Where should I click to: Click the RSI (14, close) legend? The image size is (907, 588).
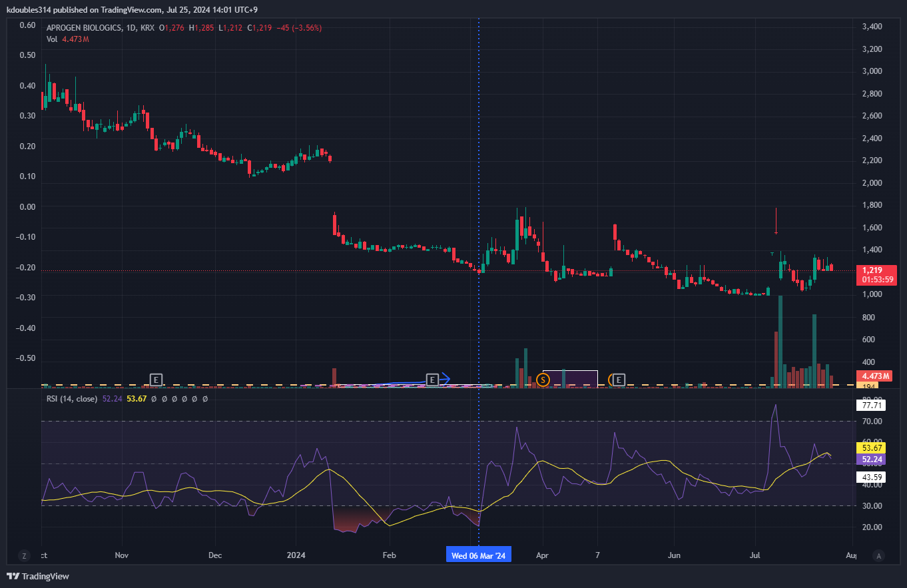tap(73, 399)
